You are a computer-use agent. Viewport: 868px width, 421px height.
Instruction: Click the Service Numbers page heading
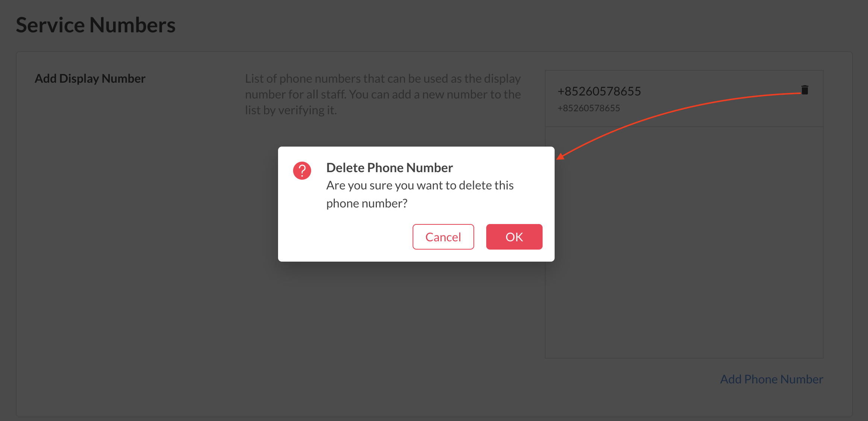tap(96, 25)
